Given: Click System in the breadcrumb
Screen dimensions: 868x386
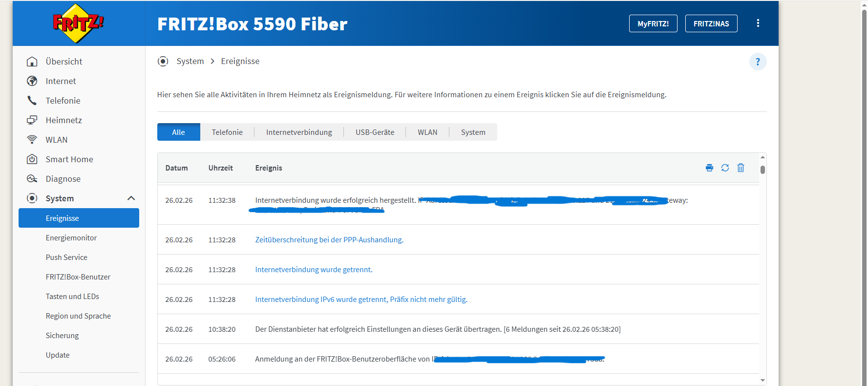Looking at the screenshot, I should (x=190, y=61).
